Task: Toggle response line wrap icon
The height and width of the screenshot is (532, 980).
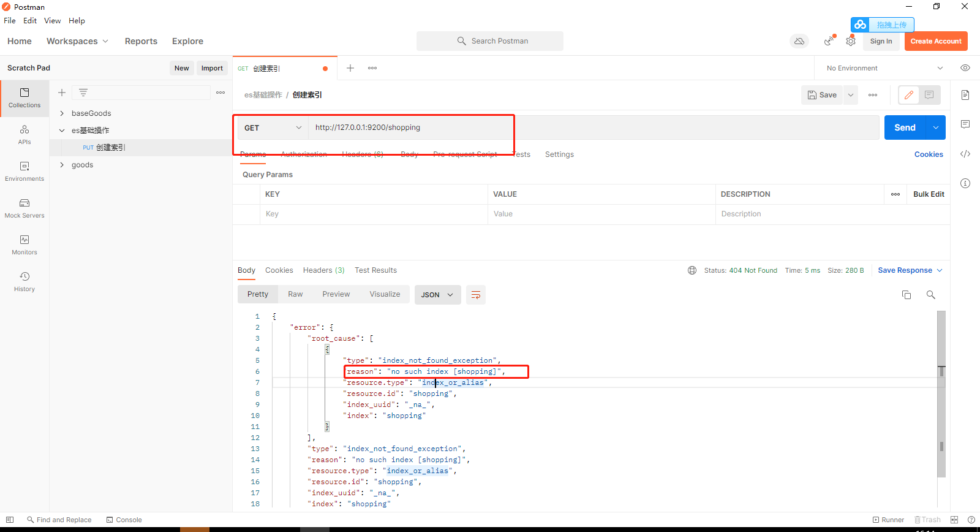Action: coord(476,295)
